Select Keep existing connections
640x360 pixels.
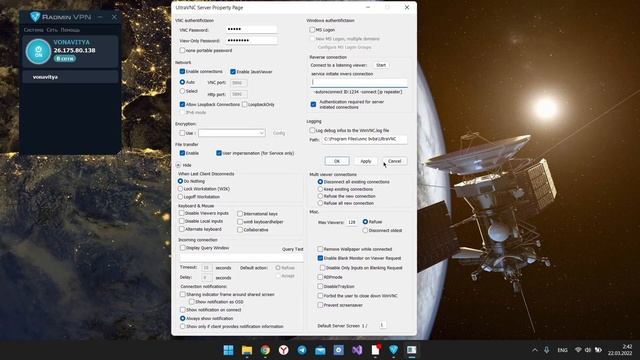[320, 189]
